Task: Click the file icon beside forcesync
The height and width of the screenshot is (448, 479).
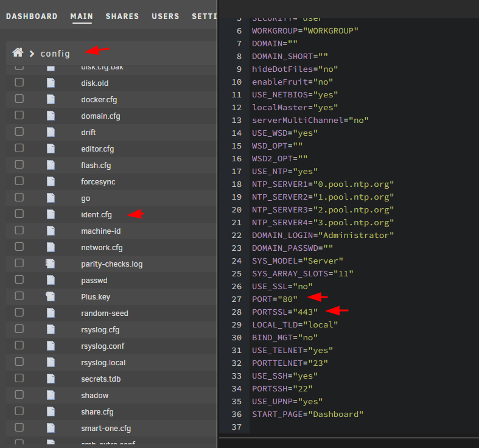Action: pyautogui.click(x=51, y=181)
